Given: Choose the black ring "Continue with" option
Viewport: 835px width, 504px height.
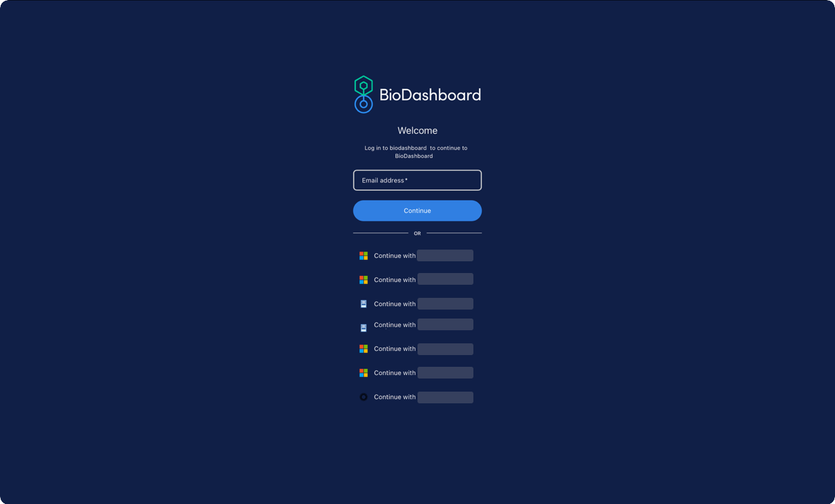Looking at the screenshot, I should [x=417, y=397].
